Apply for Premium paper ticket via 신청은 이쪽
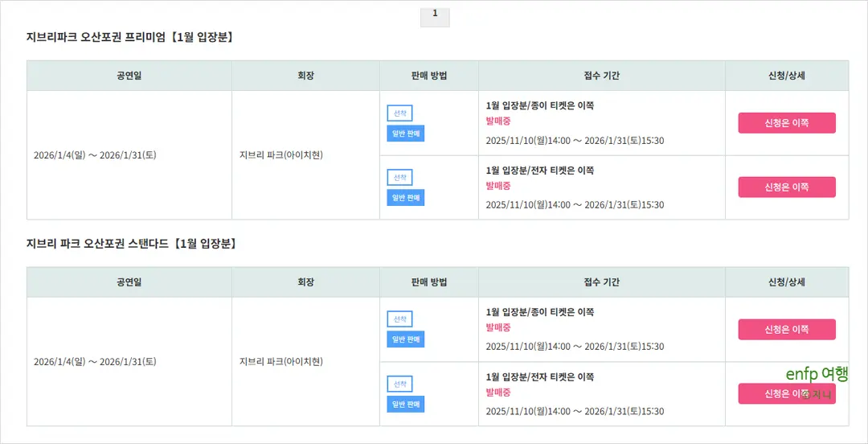 click(787, 123)
